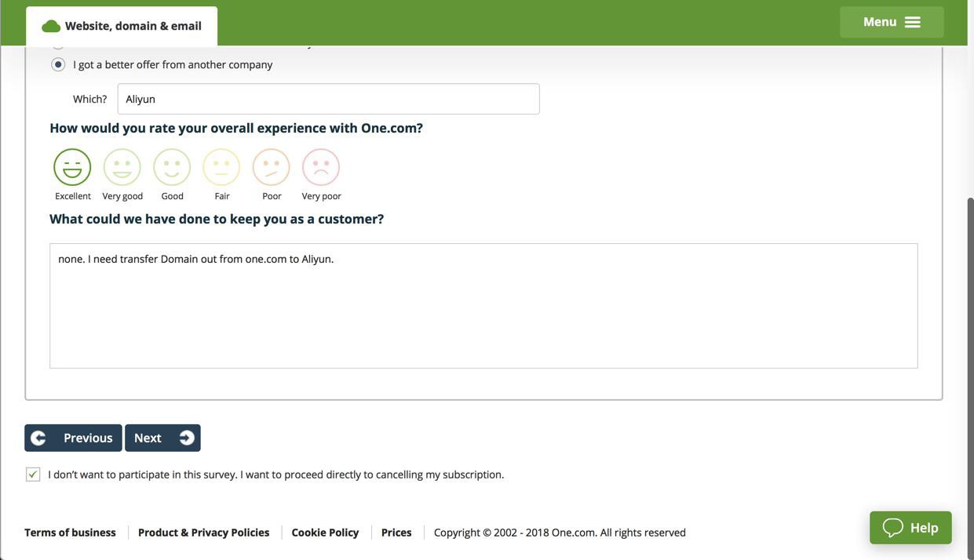Select 'I got a better offer' radio button
This screenshot has width=974, height=560.
58,64
